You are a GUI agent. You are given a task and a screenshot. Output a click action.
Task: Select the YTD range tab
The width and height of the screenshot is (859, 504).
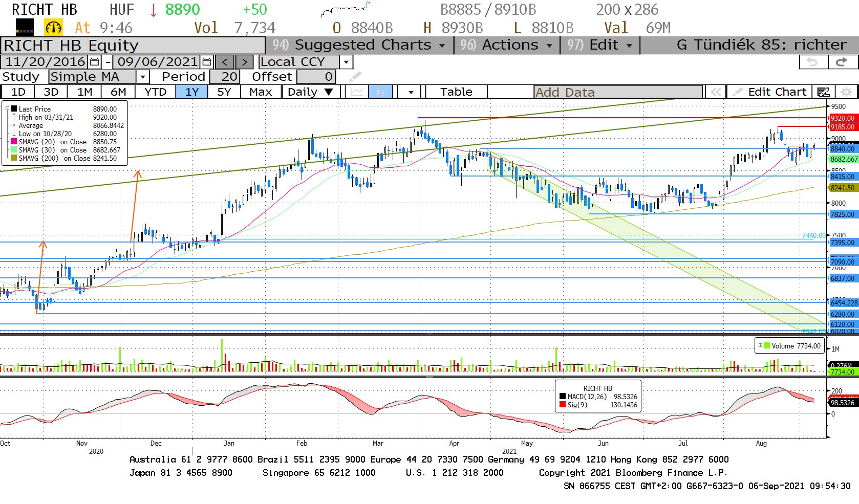[155, 92]
